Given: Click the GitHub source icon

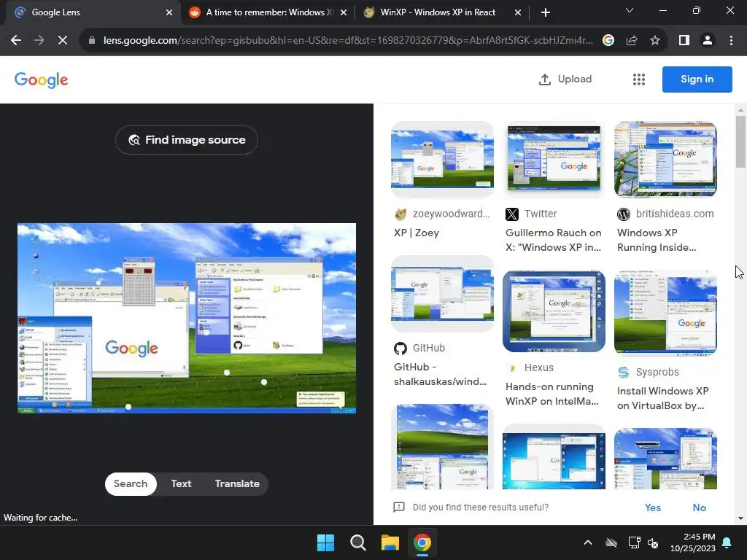Looking at the screenshot, I should click(x=400, y=349).
